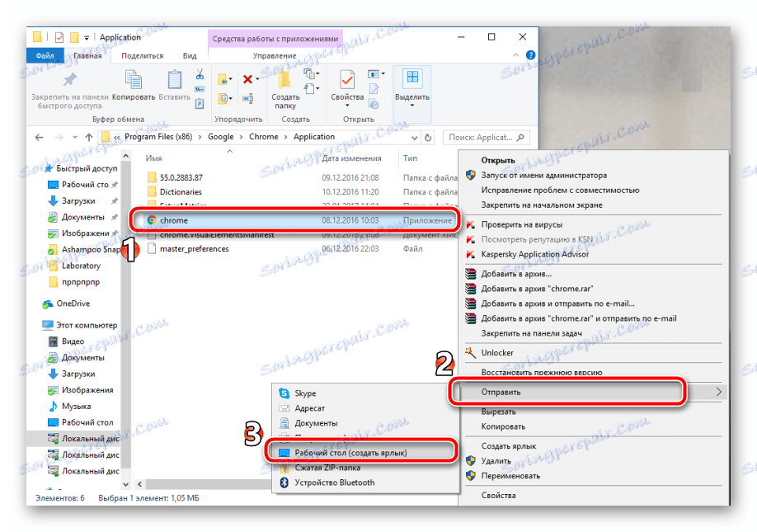The height and width of the screenshot is (532, 757).
Task: Sort by Дата изменения column header
Action: pyautogui.click(x=352, y=158)
